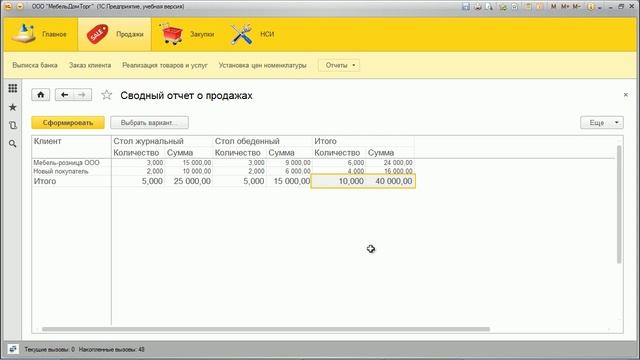This screenshot has height=360, width=640.
Task: Click the report horizontal scrollbar
Action: (266, 329)
